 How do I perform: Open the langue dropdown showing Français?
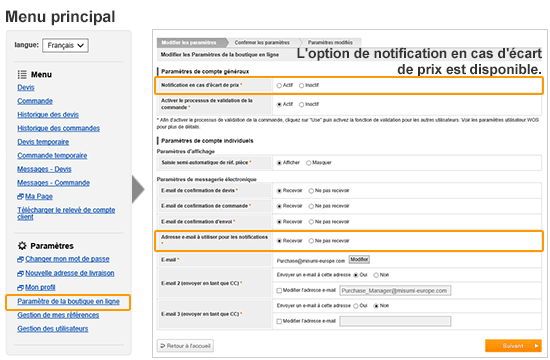point(65,45)
